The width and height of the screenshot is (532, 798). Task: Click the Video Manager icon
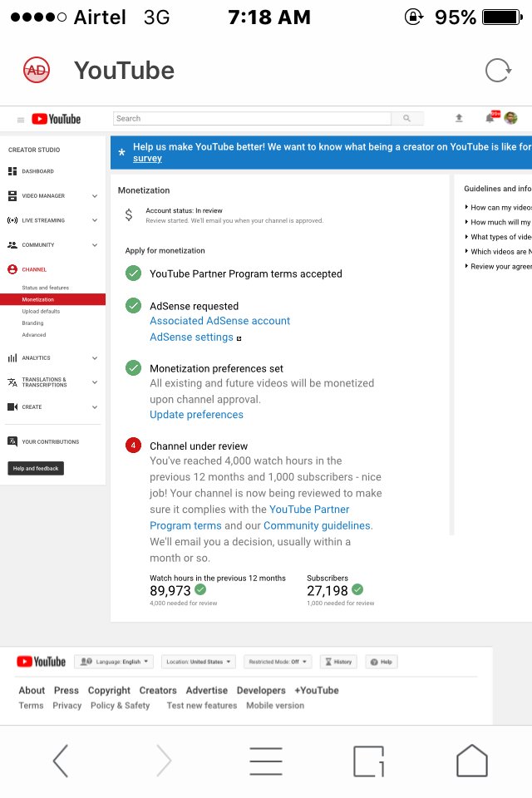[12, 195]
